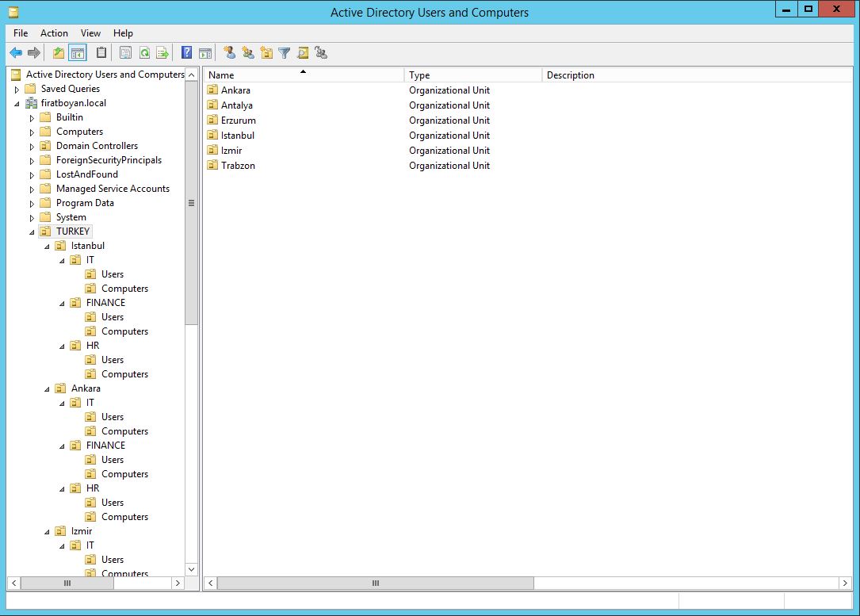Toggle the Show/Hide Action Pane icon
This screenshot has height=616, width=860.
point(205,52)
